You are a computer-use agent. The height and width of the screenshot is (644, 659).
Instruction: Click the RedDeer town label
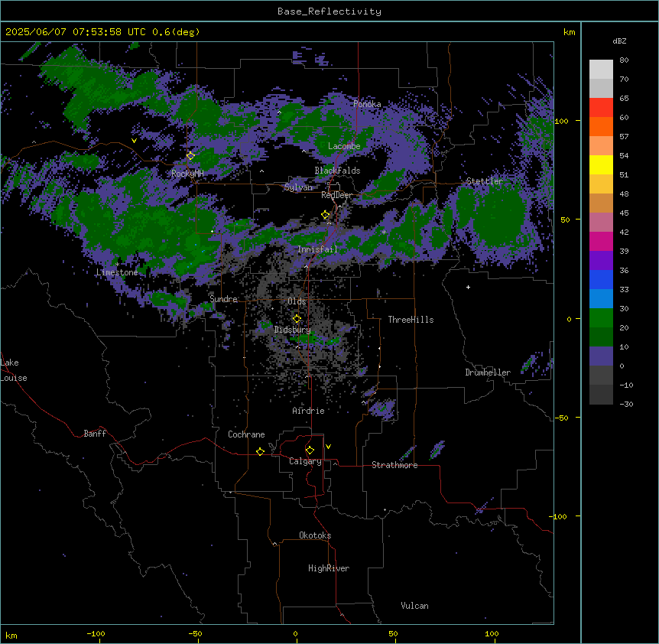click(336, 195)
